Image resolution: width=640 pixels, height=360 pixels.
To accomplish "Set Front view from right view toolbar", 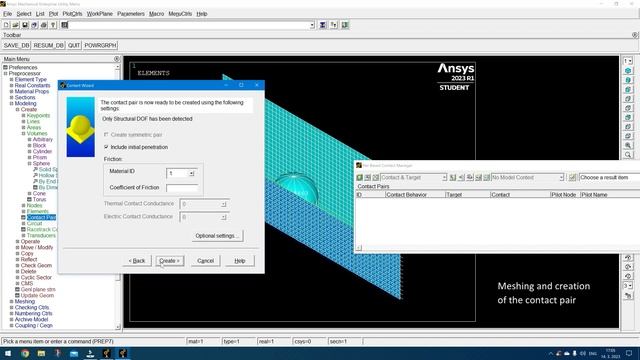I will click(x=628, y=90).
